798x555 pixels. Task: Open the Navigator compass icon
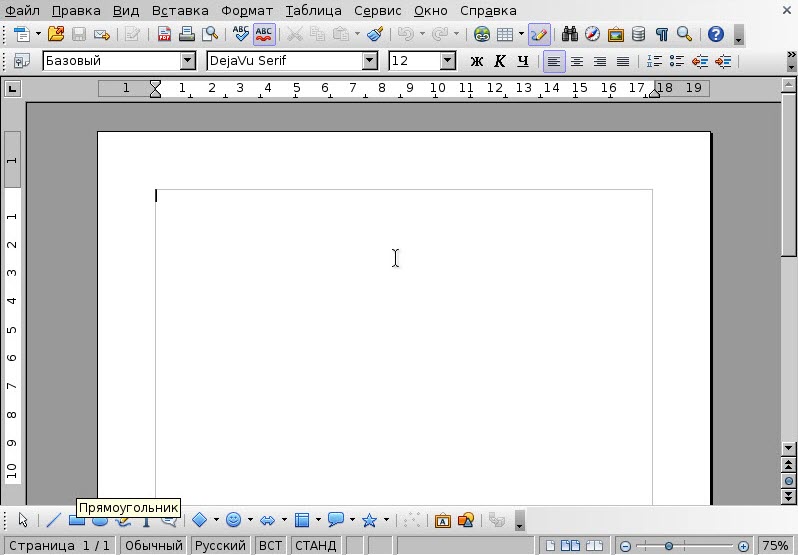pyautogui.click(x=592, y=35)
